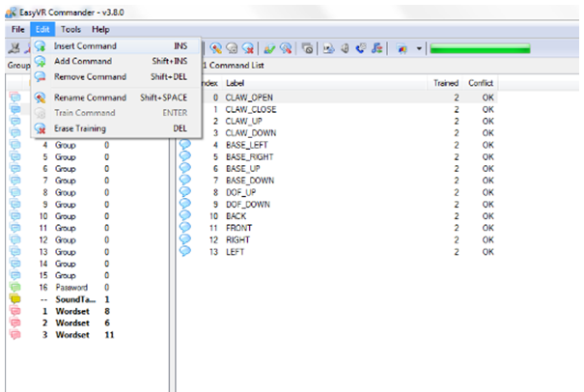Open the Tools menu

[70, 29]
